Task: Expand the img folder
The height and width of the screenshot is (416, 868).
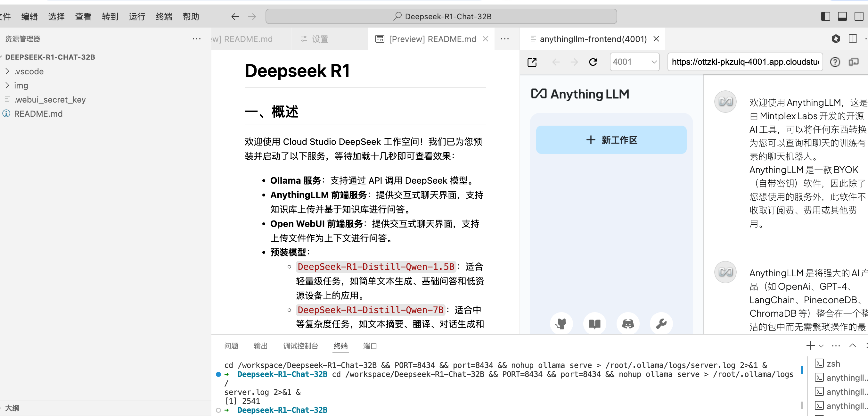Action: [21, 86]
